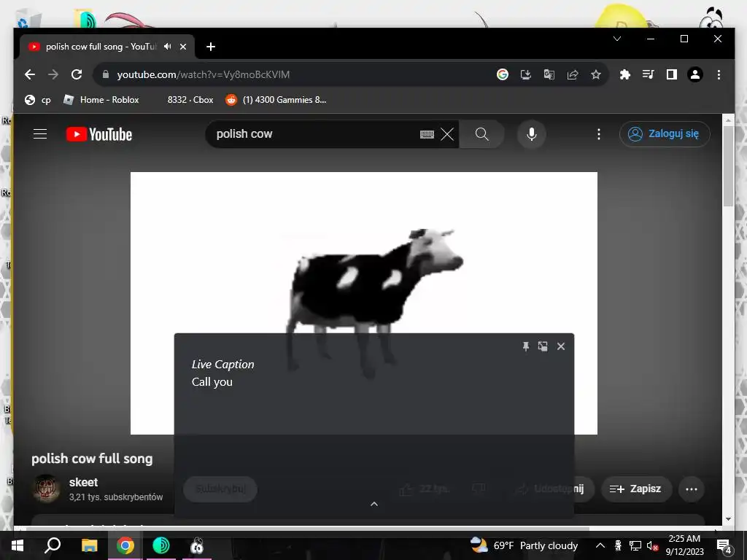Click the Zaloguj się sign-in button

click(665, 134)
